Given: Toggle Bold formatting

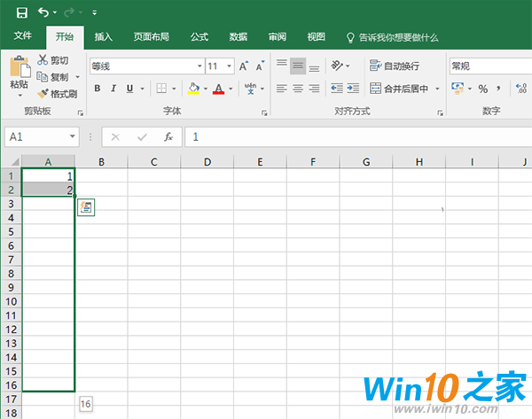Looking at the screenshot, I should [98, 89].
